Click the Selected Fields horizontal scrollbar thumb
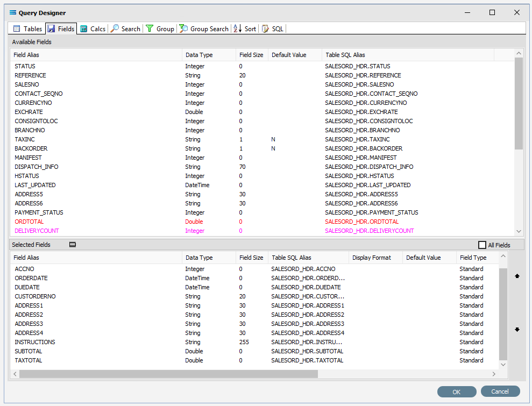 [x=168, y=374]
